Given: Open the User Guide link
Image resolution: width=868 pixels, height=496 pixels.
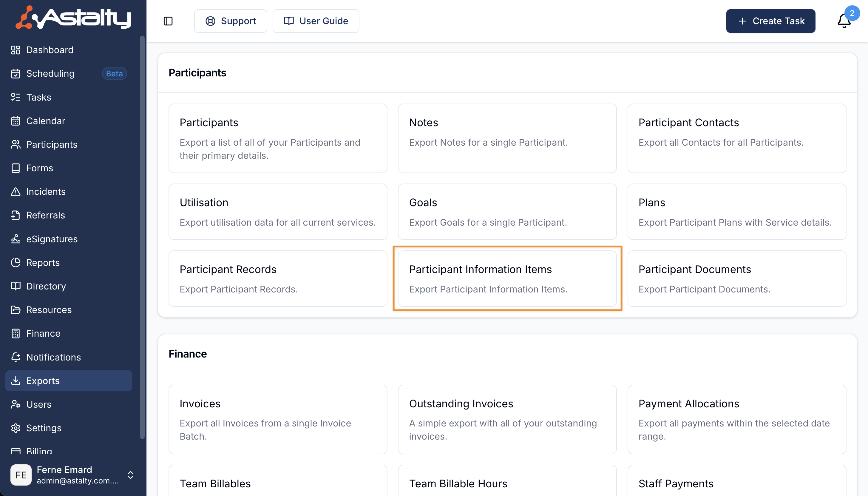Looking at the screenshot, I should (316, 21).
